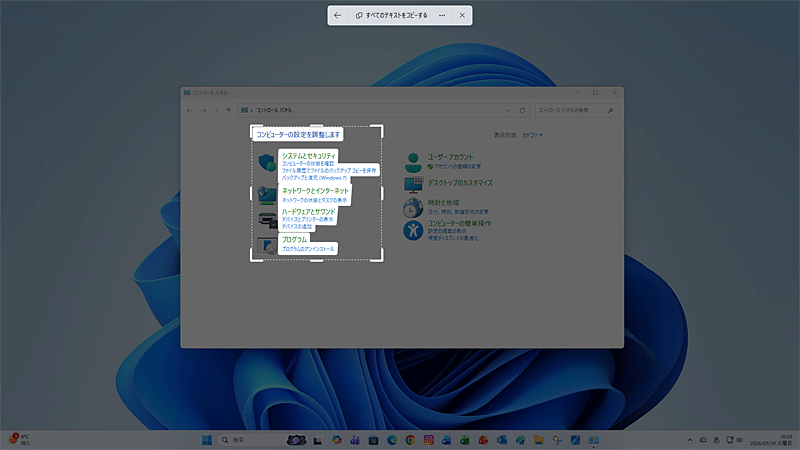Click the ユーザー アカウント icon
800x450 pixels.
point(414,161)
